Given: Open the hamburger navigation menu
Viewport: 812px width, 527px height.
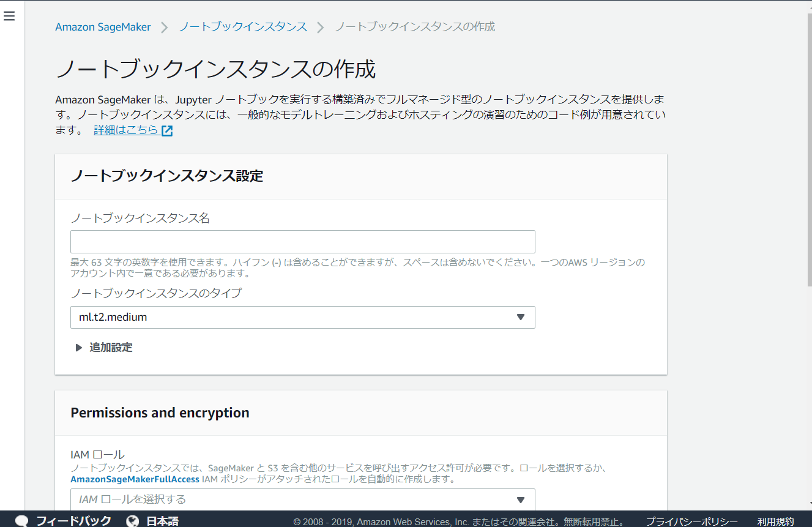Looking at the screenshot, I should point(9,16).
